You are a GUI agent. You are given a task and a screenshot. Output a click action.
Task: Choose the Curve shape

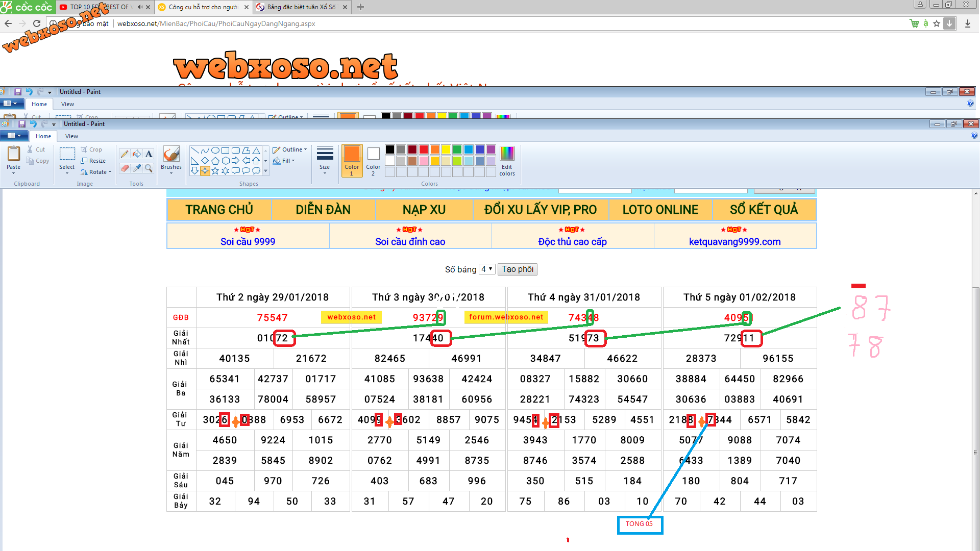tap(205, 151)
